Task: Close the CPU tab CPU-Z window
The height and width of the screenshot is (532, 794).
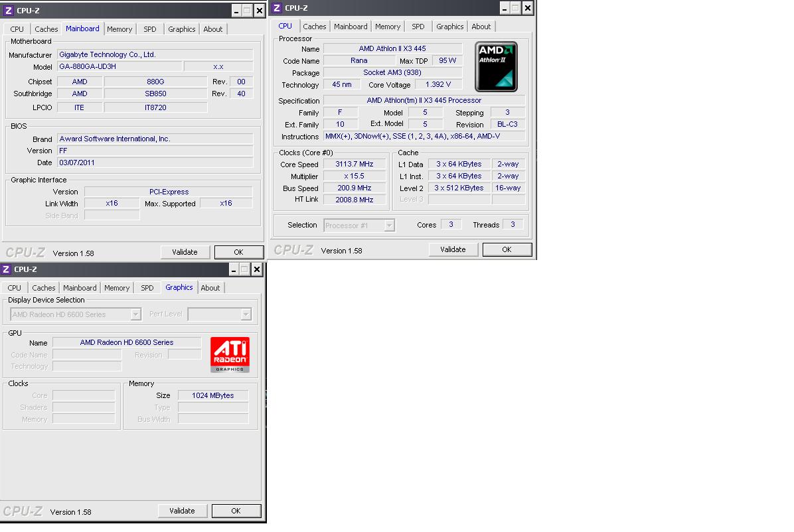Action: coord(528,8)
